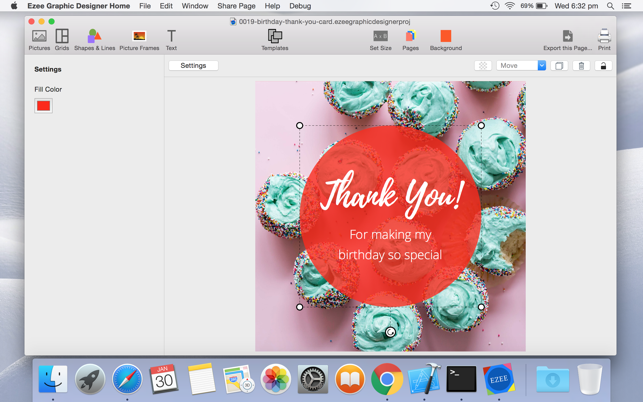Open the Templates browser
The width and height of the screenshot is (643, 402).
click(x=275, y=39)
